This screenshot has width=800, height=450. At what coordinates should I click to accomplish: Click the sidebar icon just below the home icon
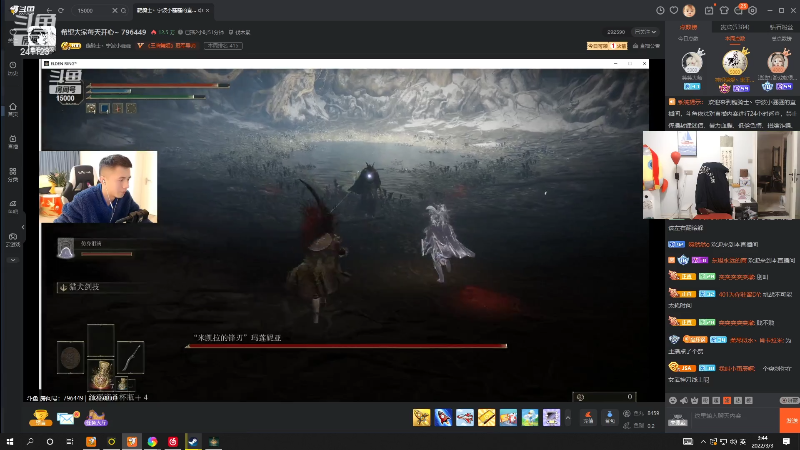[x=13, y=141]
